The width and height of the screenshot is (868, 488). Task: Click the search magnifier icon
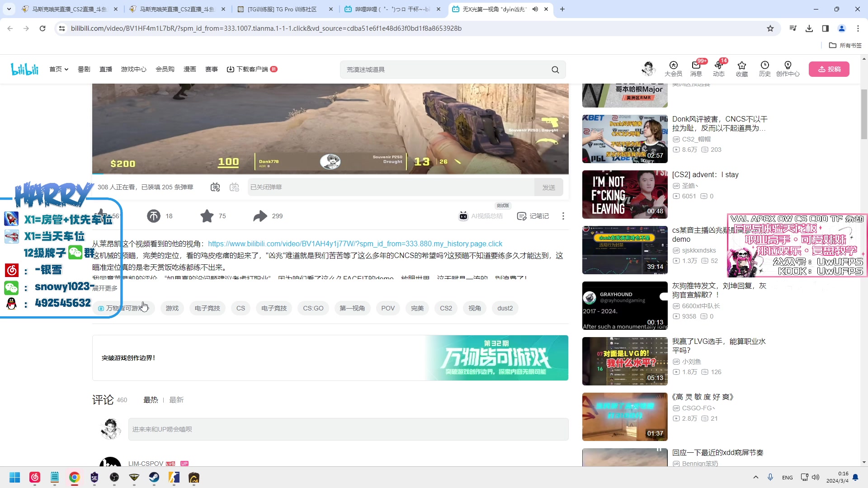555,70
